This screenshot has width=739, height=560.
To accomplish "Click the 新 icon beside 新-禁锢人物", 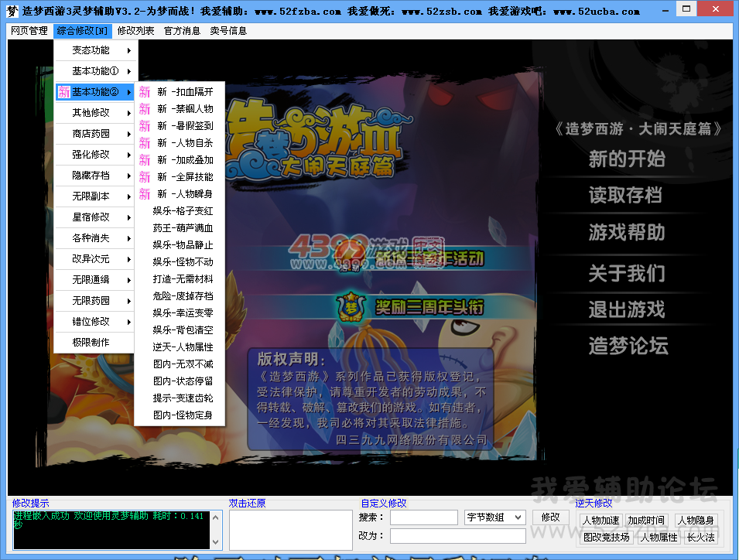I will [145, 109].
